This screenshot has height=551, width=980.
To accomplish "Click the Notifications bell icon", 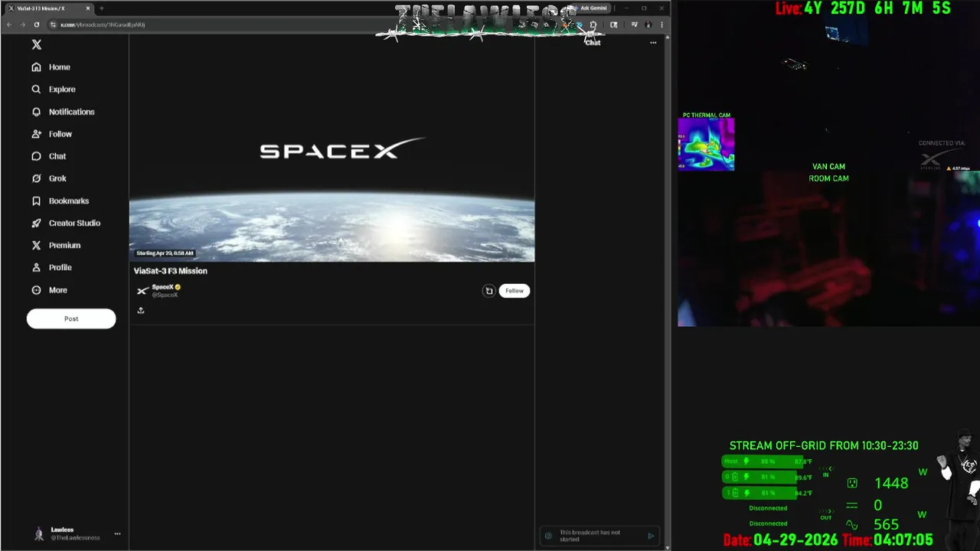I will point(36,112).
